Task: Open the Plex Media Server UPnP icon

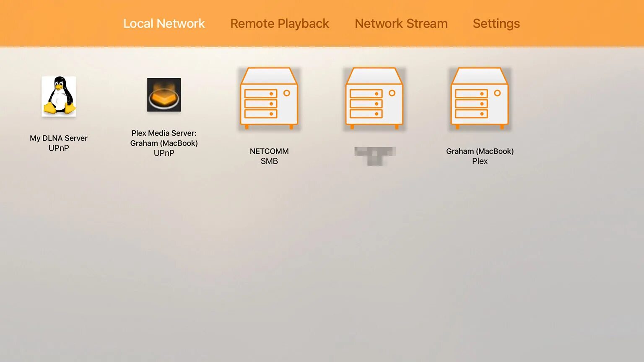Action: click(164, 95)
